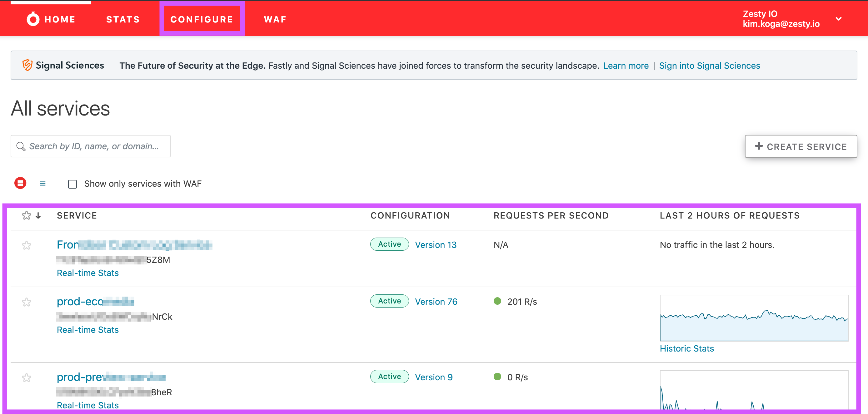The image size is (868, 414).
Task: Click the prod-eco request traffic chart
Action: point(754,318)
